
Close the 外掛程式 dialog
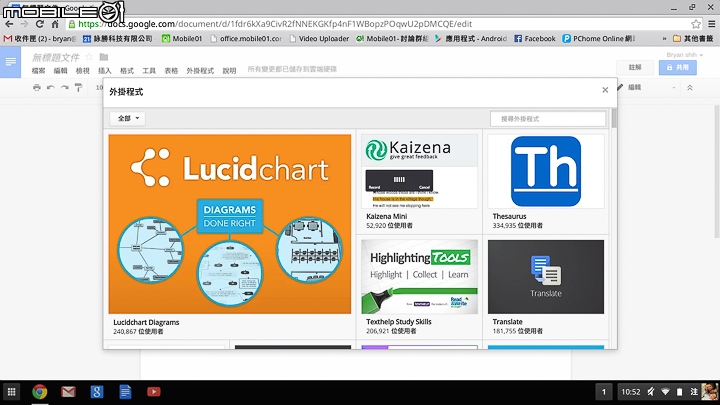point(605,90)
